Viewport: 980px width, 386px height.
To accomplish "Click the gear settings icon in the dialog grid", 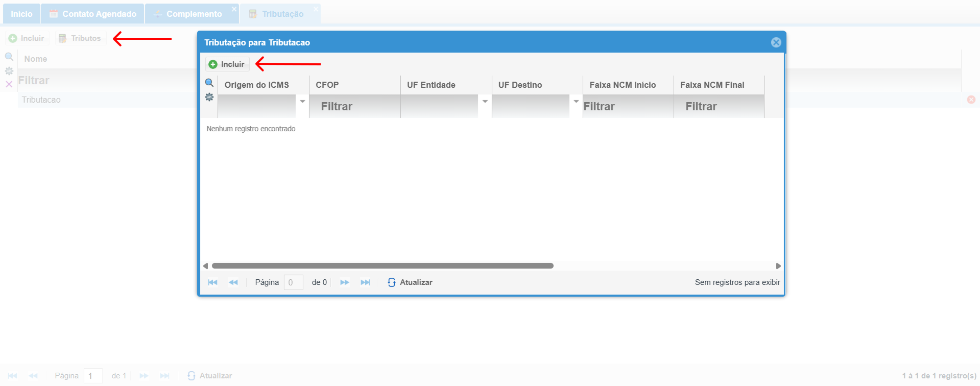I will [x=209, y=97].
